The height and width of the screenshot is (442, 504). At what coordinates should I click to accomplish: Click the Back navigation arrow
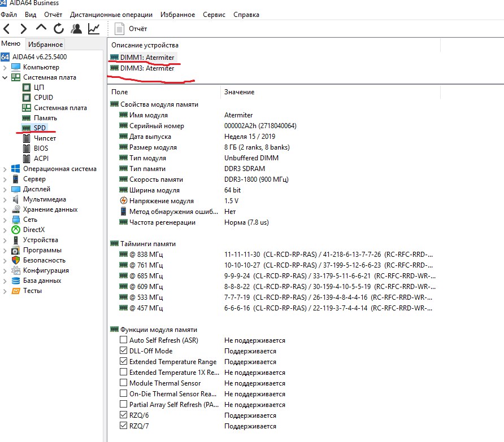point(6,29)
